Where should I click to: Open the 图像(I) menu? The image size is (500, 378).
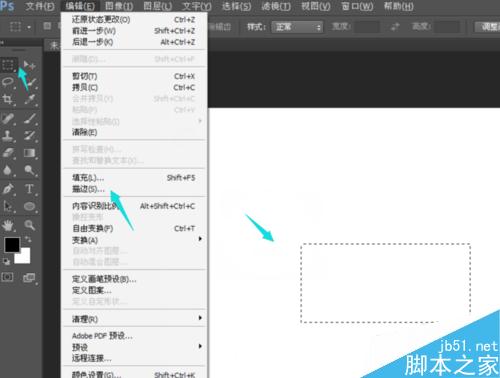click(119, 6)
